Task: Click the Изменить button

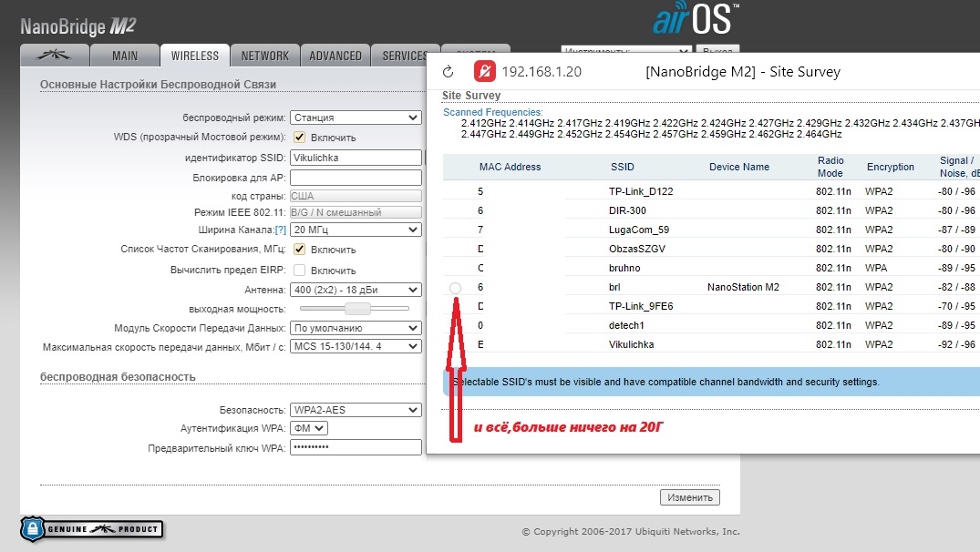Action: click(690, 497)
